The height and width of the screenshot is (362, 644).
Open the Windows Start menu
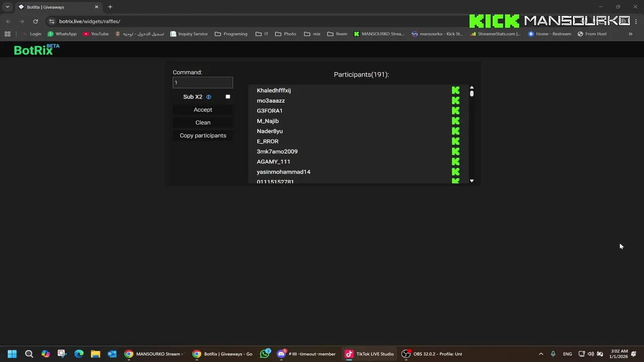point(12,354)
